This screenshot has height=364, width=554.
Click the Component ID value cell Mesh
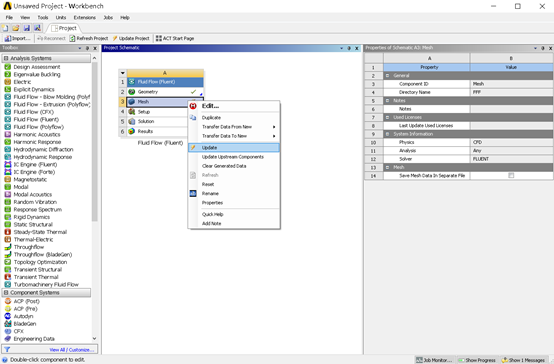pyautogui.click(x=511, y=84)
